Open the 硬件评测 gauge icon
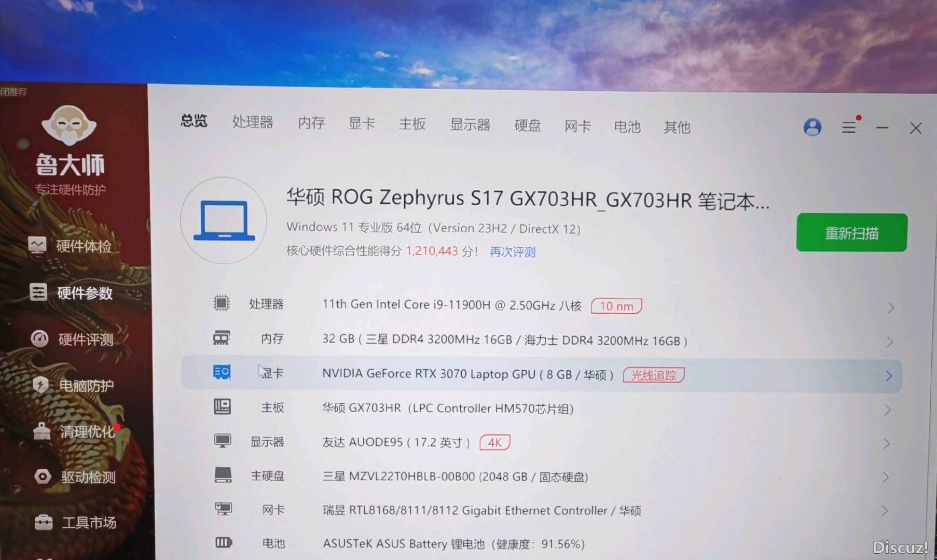The height and width of the screenshot is (560, 937). [40, 339]
